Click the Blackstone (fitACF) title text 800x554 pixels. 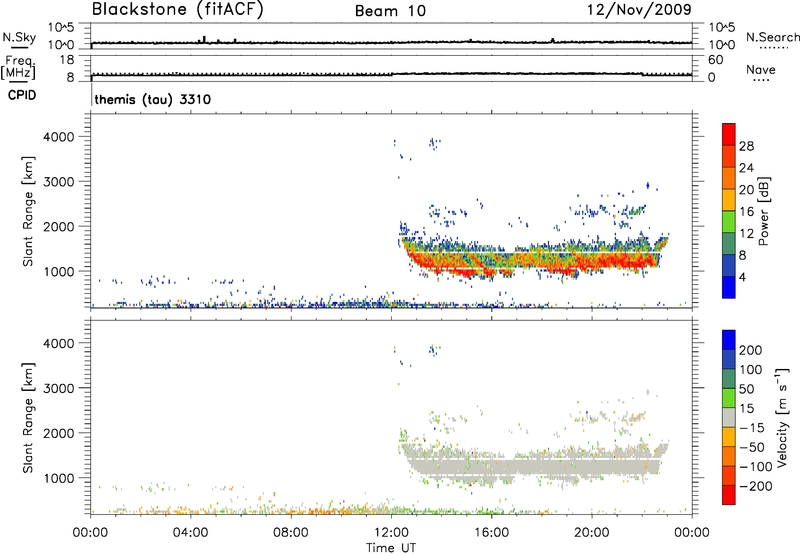click(x=178, y=9)
